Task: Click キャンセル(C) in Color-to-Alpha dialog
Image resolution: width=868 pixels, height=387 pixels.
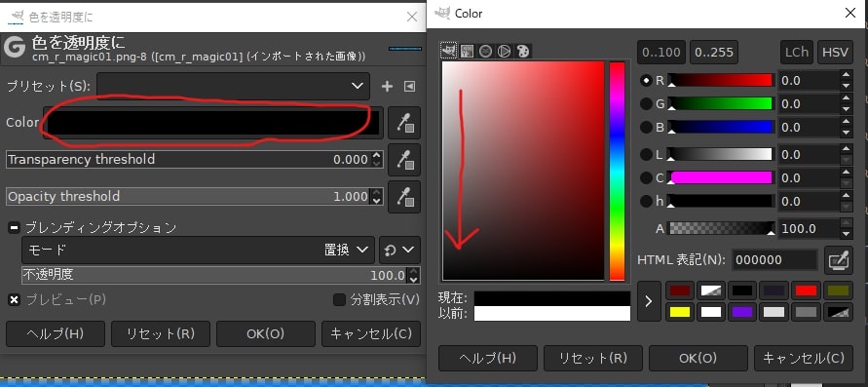Action: tap(371, 333)
